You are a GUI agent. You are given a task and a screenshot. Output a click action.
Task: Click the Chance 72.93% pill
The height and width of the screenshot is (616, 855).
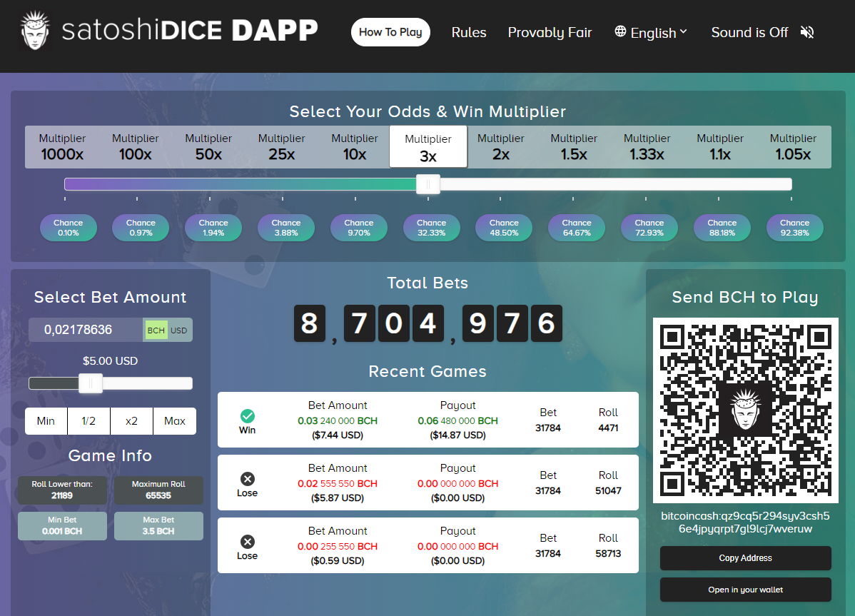tap(649, 228)
